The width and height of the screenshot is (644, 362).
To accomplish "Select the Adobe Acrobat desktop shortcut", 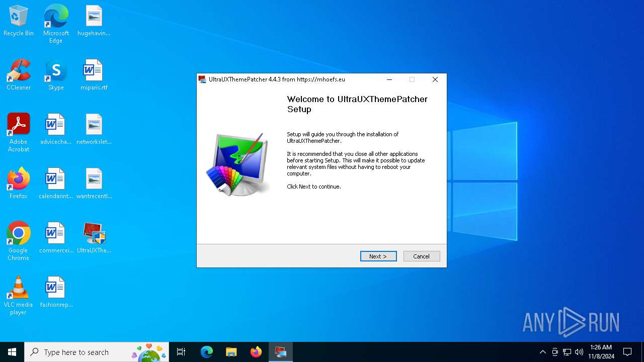I will click(x=19, y=133).
